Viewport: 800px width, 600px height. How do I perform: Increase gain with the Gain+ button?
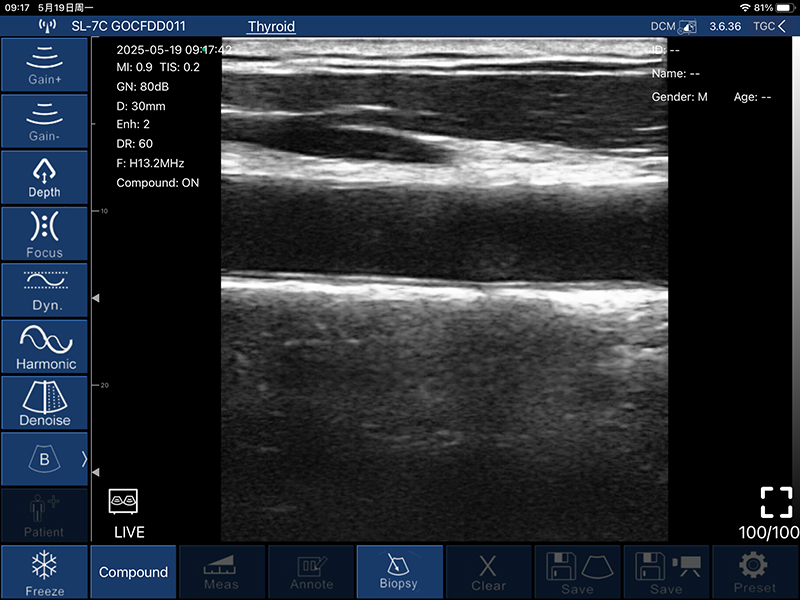[x=44, y=64]
